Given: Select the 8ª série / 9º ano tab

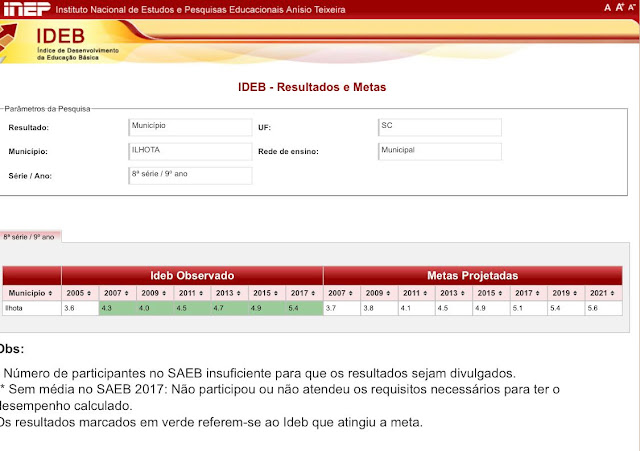Looking at the screenshot, I should click(x=29, y=237).
